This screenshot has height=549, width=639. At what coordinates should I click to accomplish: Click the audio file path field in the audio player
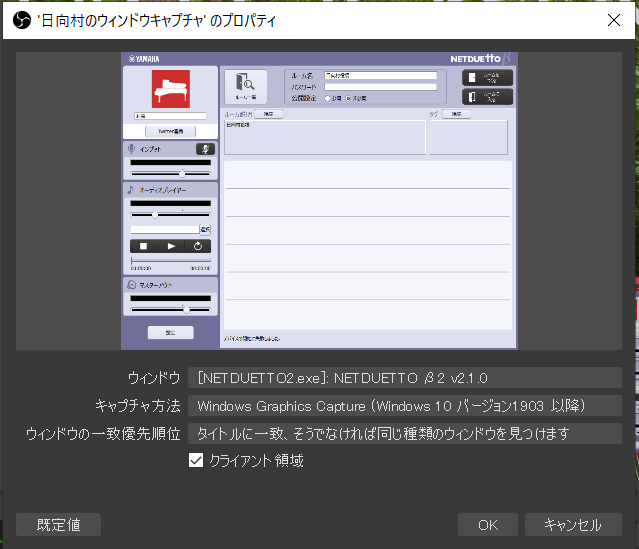[x=165, y=229]
